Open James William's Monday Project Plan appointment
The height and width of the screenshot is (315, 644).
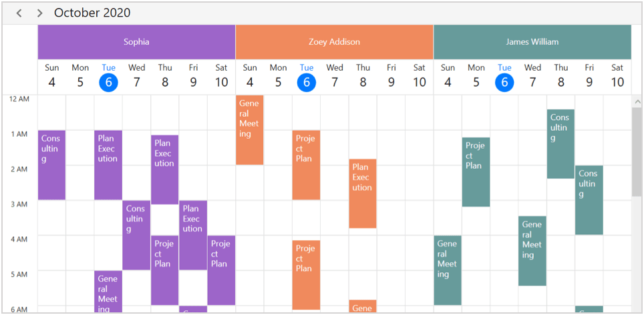[476, 172]
